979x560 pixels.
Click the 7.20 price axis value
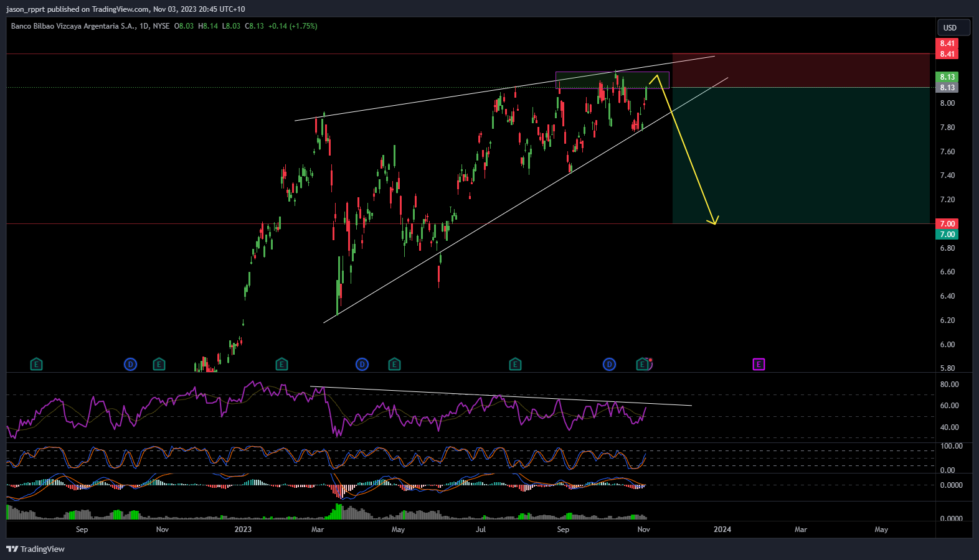pos(947,200)
